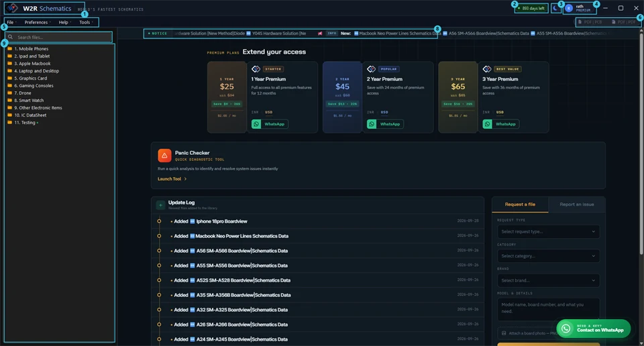Image resolution: width=644 pixels, height=346 pixels.
Task: Click the file icon beside Iphone 18pro Boardview
Action: pyautogui.click(x=193, y=221)
